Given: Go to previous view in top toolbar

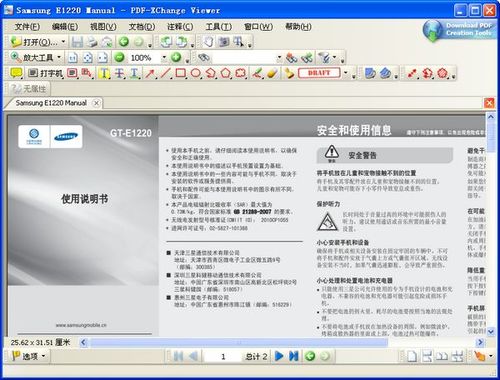Looking at the screenshot, I should 124,42.
